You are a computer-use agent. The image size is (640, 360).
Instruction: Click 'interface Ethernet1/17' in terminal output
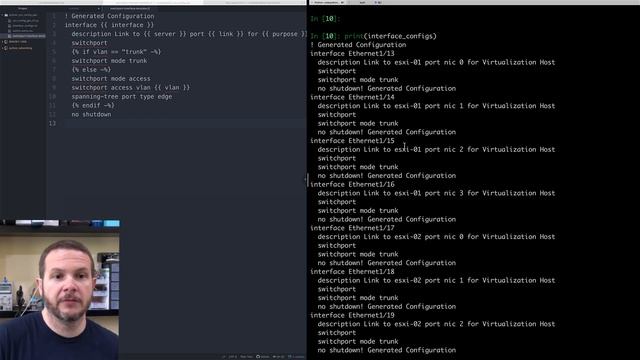point(352,228)
